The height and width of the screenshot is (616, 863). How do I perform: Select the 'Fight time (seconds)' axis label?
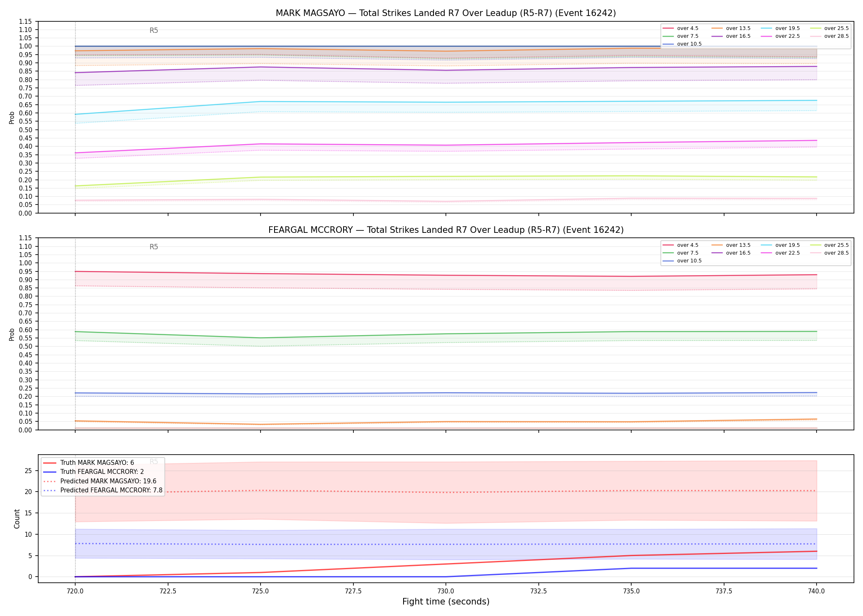(x=446, y=602)
